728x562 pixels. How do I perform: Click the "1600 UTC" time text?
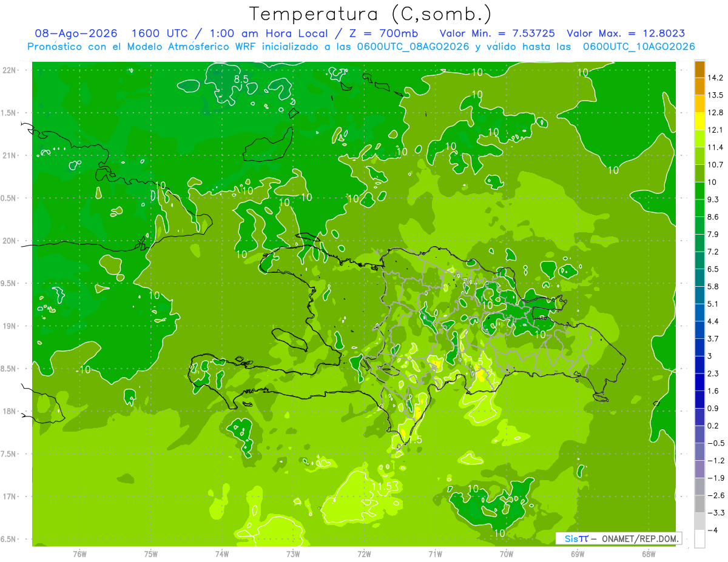tap(160, 33)
